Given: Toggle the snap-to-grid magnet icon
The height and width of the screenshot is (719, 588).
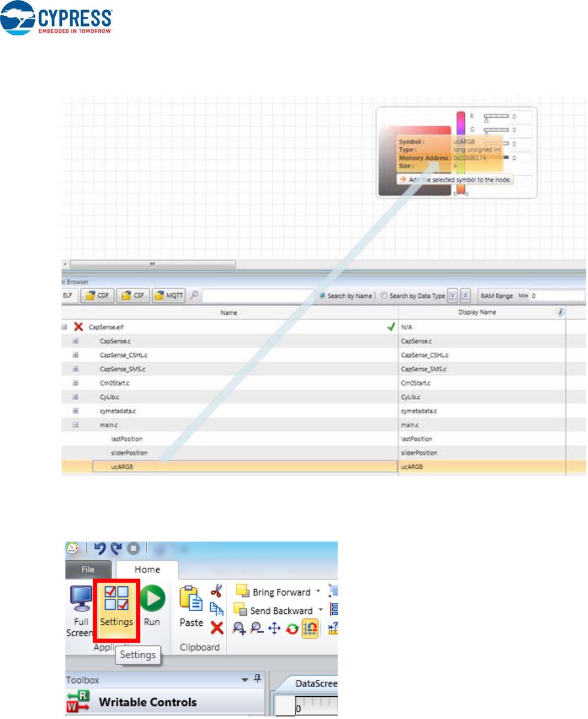Looking at the screenshot, I should pyautogui.click(x=310, y=628).
